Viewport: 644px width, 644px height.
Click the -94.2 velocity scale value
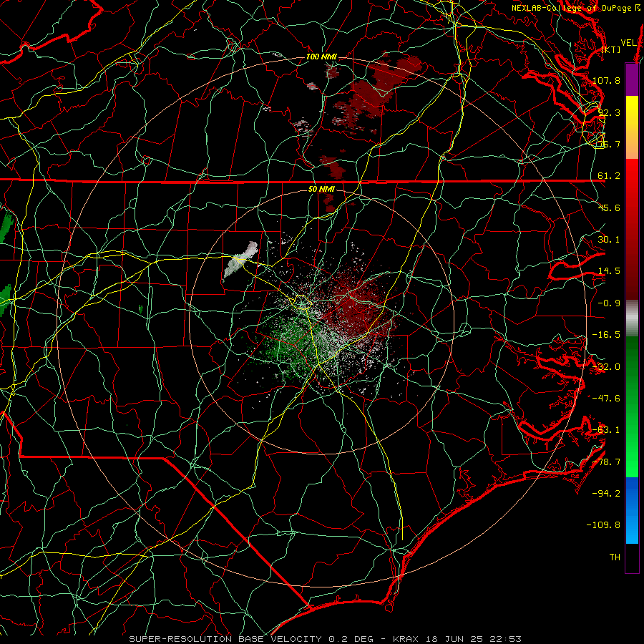(606, 494)
